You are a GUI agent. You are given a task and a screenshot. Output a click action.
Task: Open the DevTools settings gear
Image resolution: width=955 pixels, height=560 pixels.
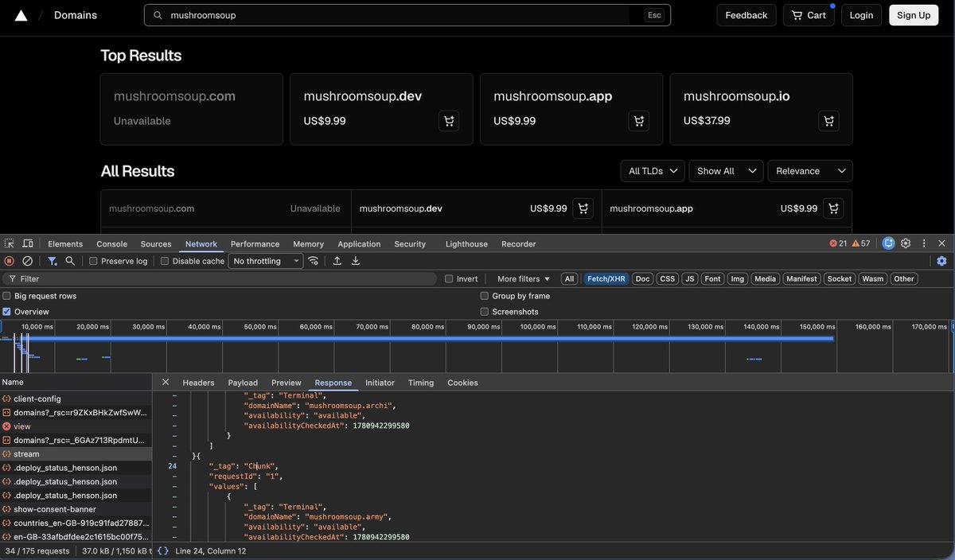(906, 243)
